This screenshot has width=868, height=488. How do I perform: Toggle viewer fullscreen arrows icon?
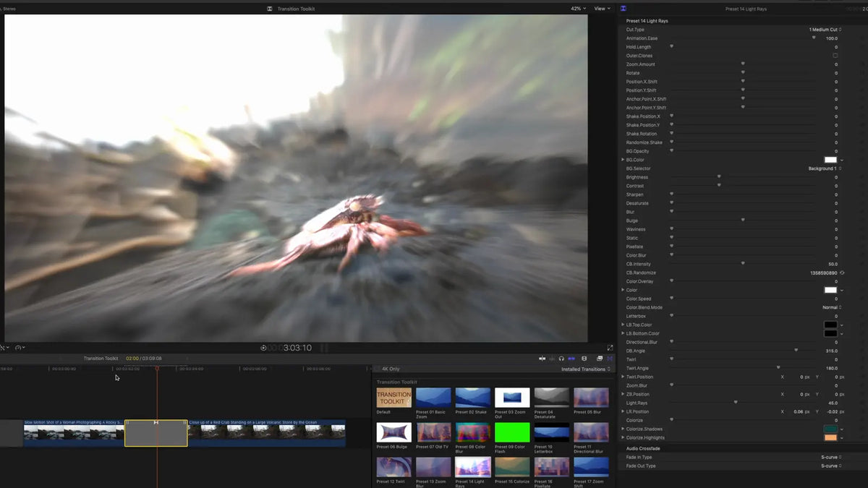coord(610,347)
